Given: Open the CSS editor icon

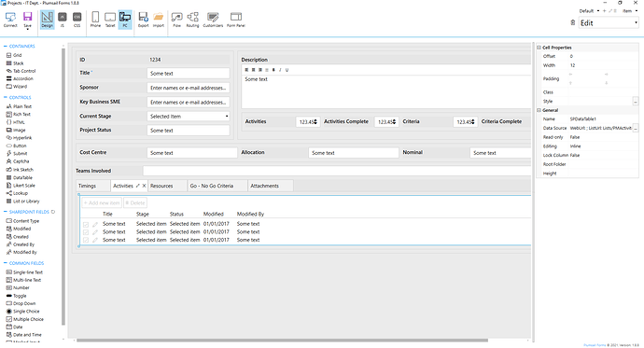Looking at the screenshot, I should point(77,17).
